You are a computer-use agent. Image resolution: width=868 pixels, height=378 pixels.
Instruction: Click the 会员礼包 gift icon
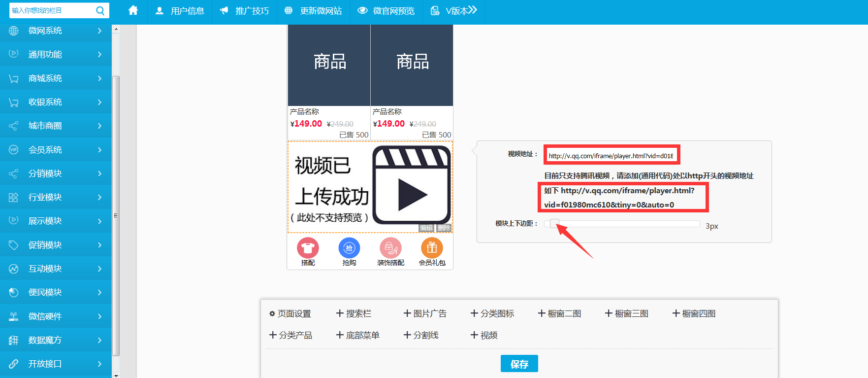click(432, 248)
